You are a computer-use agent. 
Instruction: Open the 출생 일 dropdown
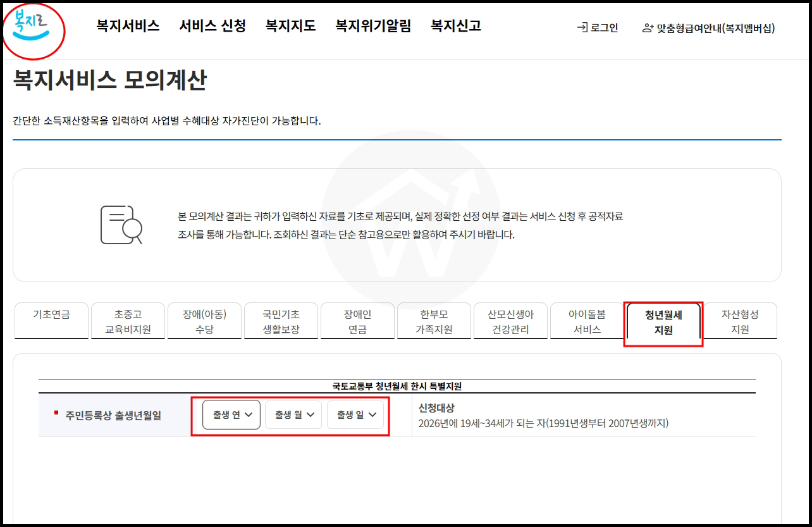[355, 415]
